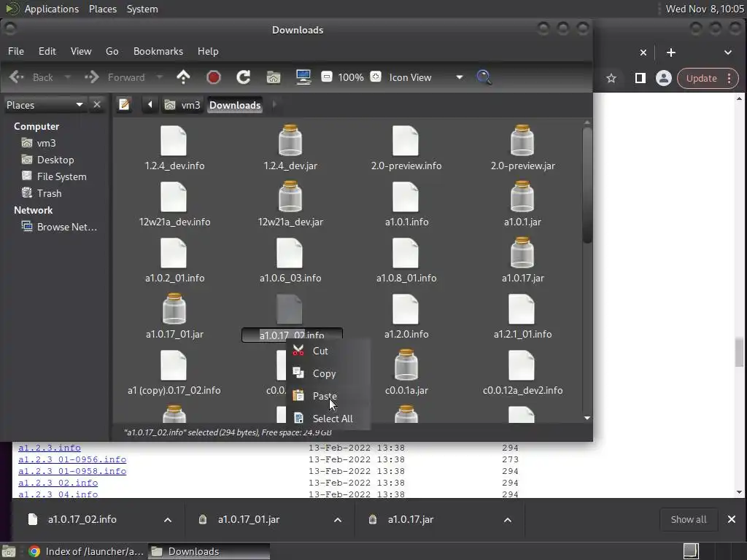
Task: Open the Edit menu
Action: point(47,51)
